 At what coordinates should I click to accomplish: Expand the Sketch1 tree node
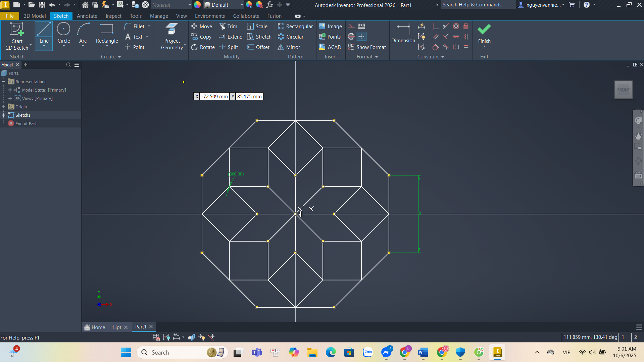tap(4, 115)
